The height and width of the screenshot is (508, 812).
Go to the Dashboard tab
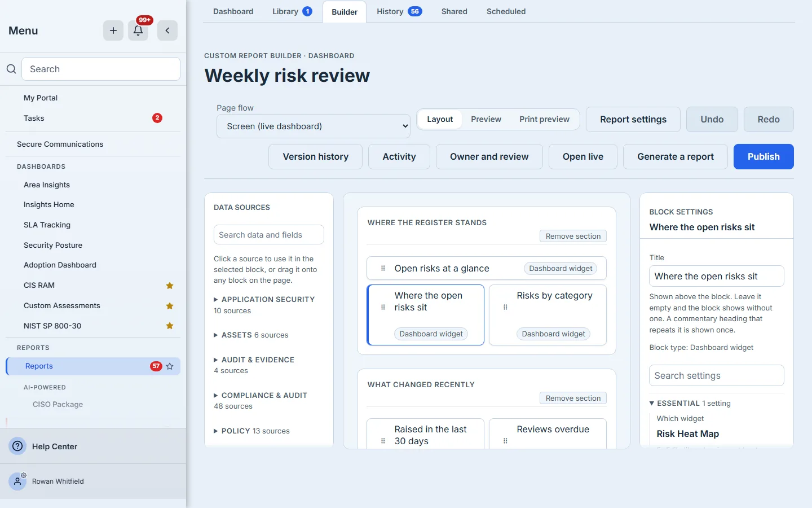click(x=233, y=11)
